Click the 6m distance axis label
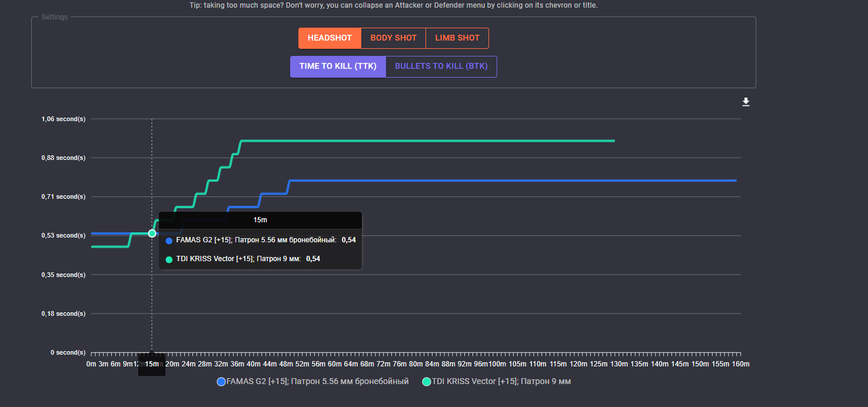 click(115, 364)
